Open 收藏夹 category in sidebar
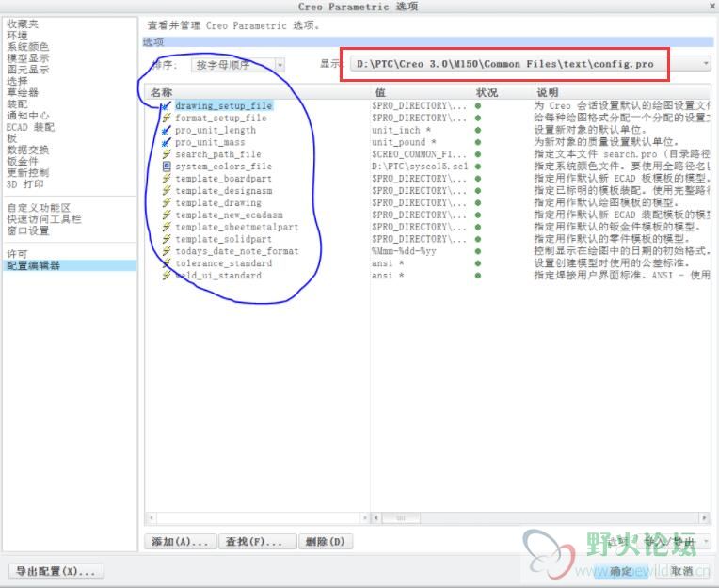719x588 pixels. tap(23, 24)
